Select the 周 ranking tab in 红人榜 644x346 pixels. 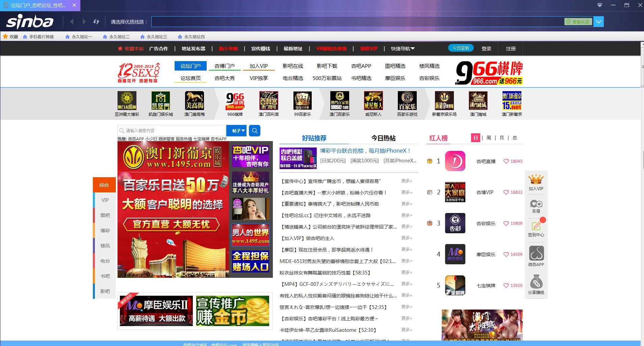point(489,138)
